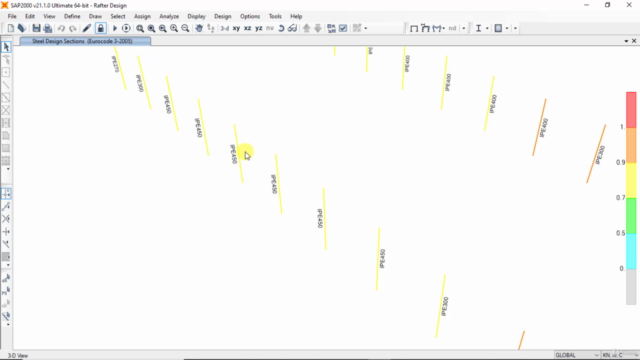Viewport: 640px width, 360px height.
Task: Expand the draw tools overflow arrow
Action: click(x=8, y=169)
